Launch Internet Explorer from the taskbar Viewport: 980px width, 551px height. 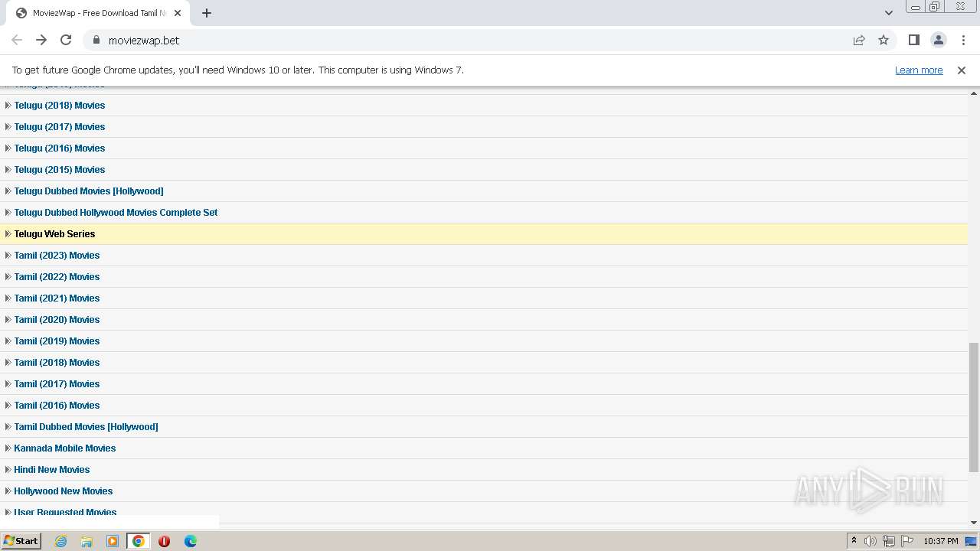pos(60,541)
